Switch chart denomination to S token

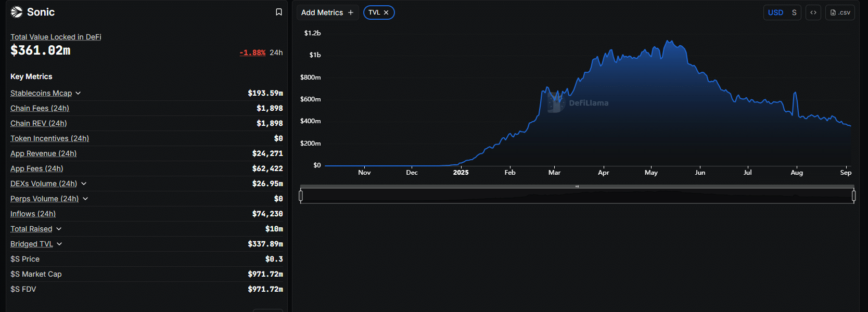[x=794, y=12]
